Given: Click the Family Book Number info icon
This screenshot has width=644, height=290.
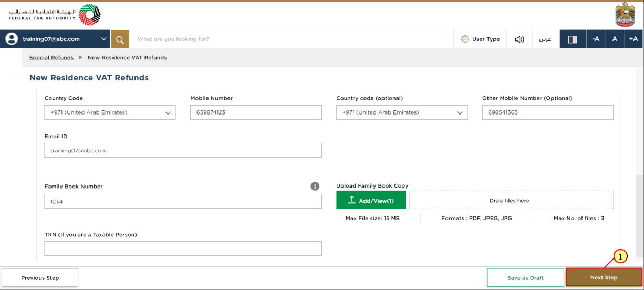Looking at the screenshot, I should [315, 186].
